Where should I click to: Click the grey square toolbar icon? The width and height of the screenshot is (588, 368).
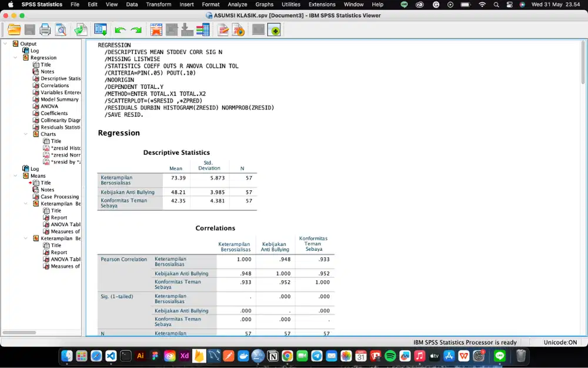[258, 29]
